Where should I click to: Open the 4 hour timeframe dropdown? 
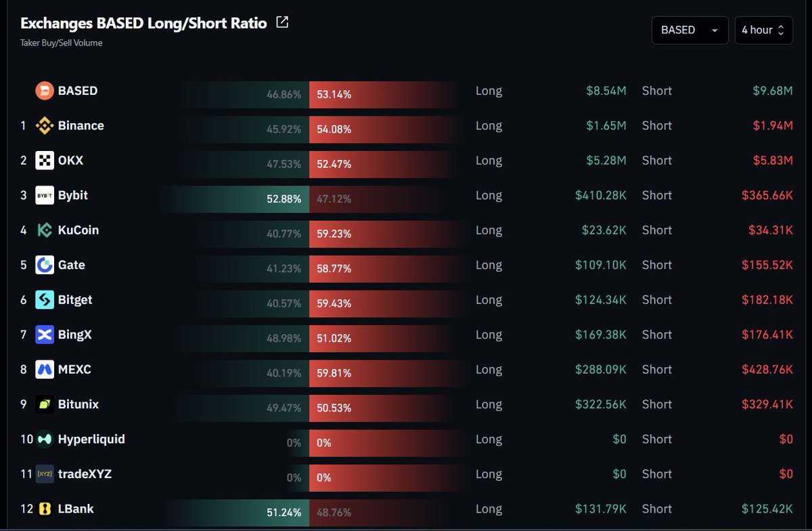(763, 30)
